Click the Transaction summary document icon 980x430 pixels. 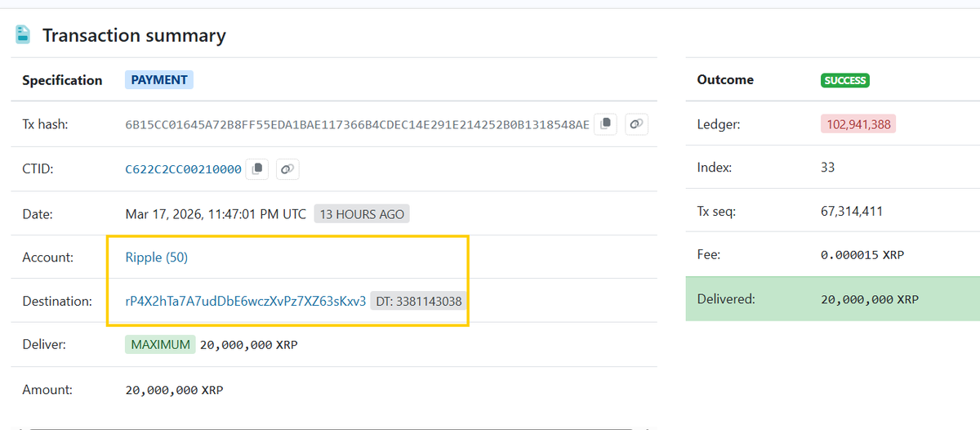click(x=23, y=34)
